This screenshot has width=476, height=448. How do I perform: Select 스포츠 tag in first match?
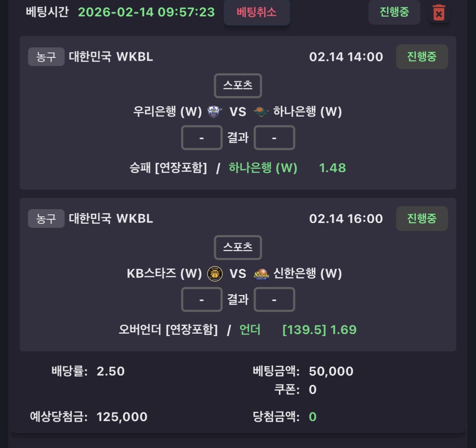(238, 85)
